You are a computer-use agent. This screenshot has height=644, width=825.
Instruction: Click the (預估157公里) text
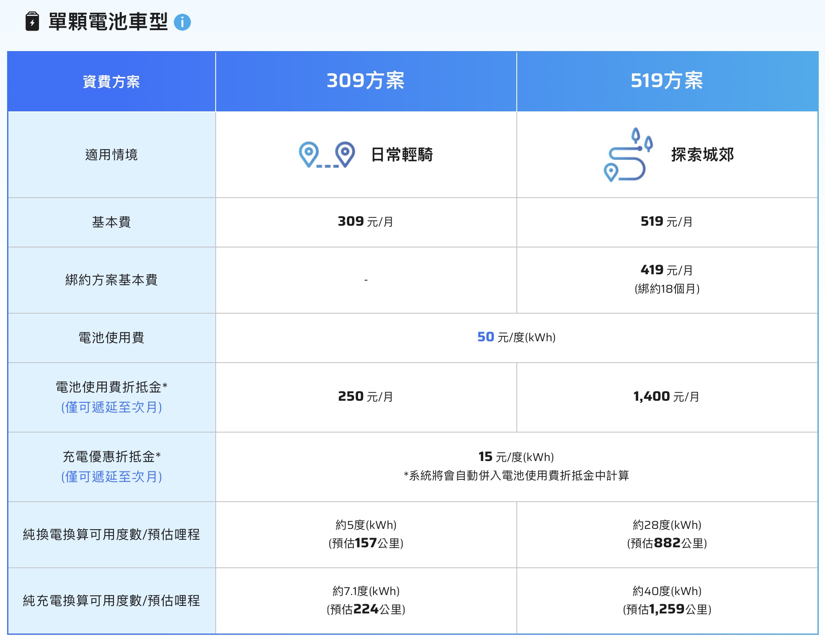[366, 544]
